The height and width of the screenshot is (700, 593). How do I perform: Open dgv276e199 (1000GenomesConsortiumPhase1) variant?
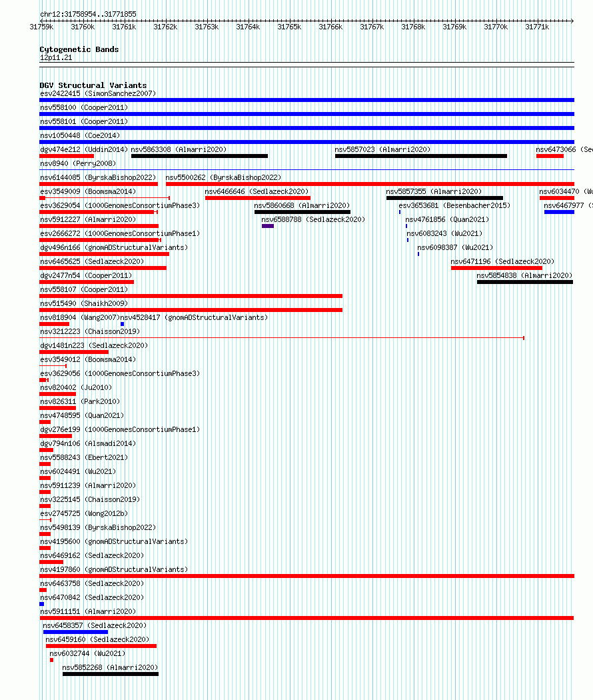[120, 429]
